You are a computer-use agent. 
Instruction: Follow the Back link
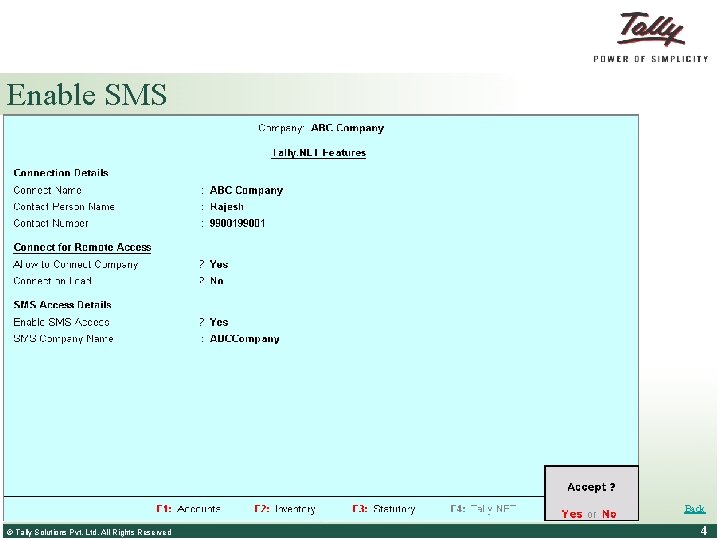tap(694, 508)
